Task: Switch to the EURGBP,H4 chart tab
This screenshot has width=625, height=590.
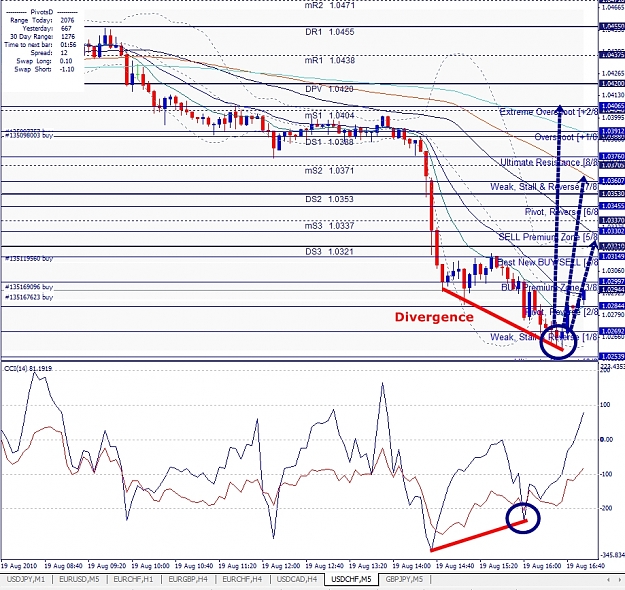Action: pos(188,579)
